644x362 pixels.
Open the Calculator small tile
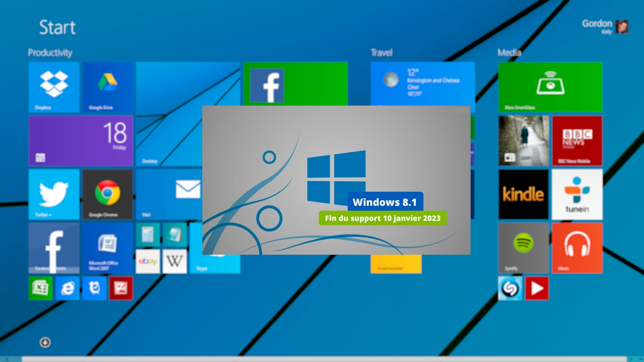click(148, 235)
